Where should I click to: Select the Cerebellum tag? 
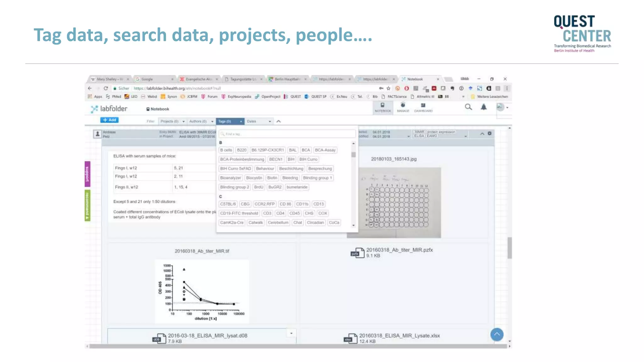click(x=278, y=222)
